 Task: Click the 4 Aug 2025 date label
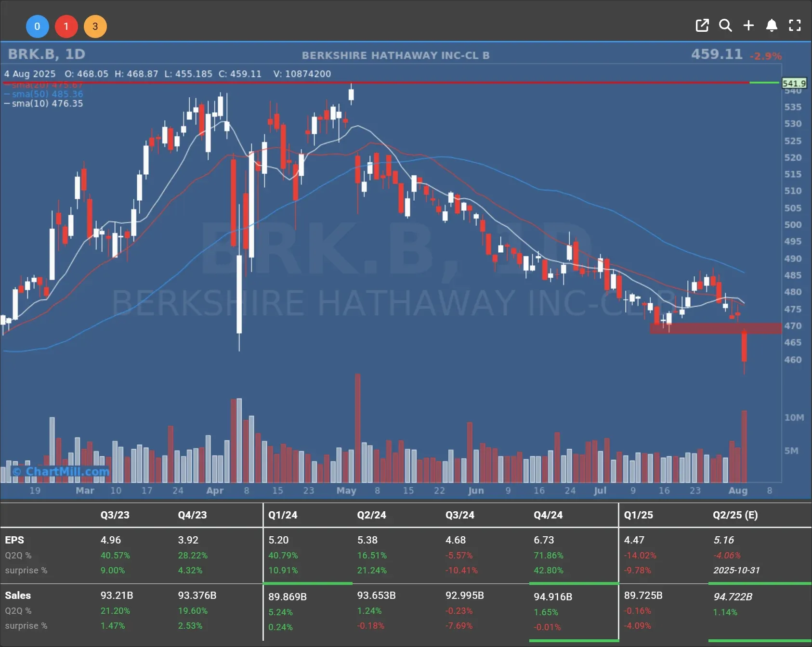[30, 74]
